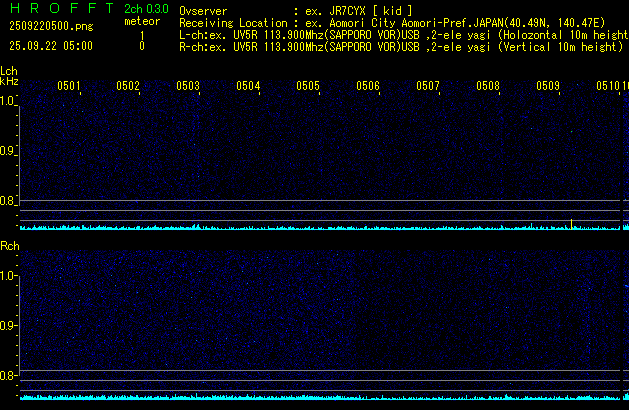The width and height of the screenshot is (629, 410).
Task: Click the 0501 time marker
Action: click(68, 86)
